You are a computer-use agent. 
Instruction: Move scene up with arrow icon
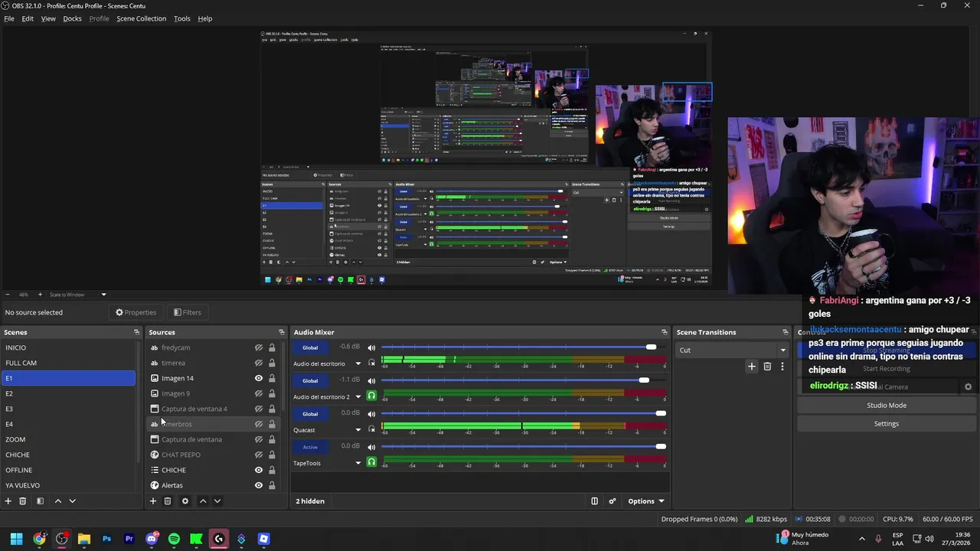click(57, 501)
